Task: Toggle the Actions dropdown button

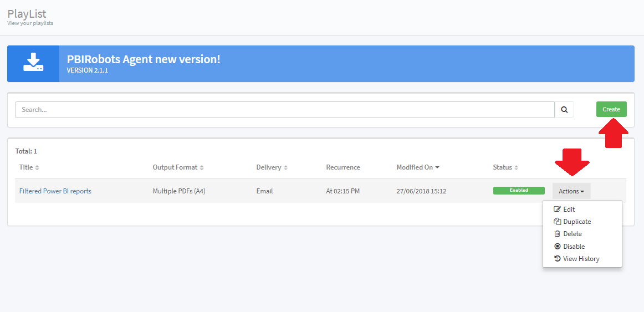Action: pyautogui.click(x=571, y=191)
